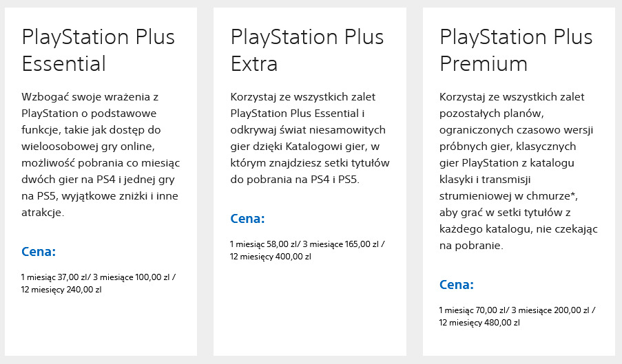
Task: Click the Extra plan description paragraph
Action: click(x=308, y=138)
